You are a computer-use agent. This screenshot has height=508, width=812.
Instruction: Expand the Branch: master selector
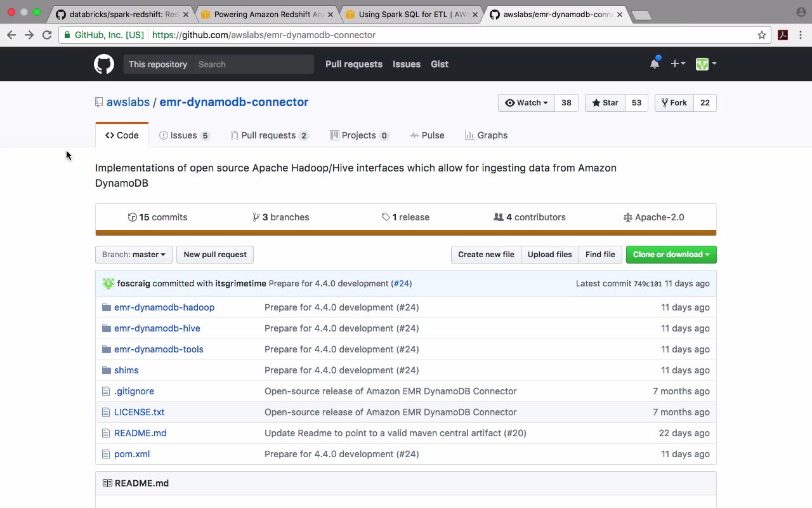pos(133,255)
